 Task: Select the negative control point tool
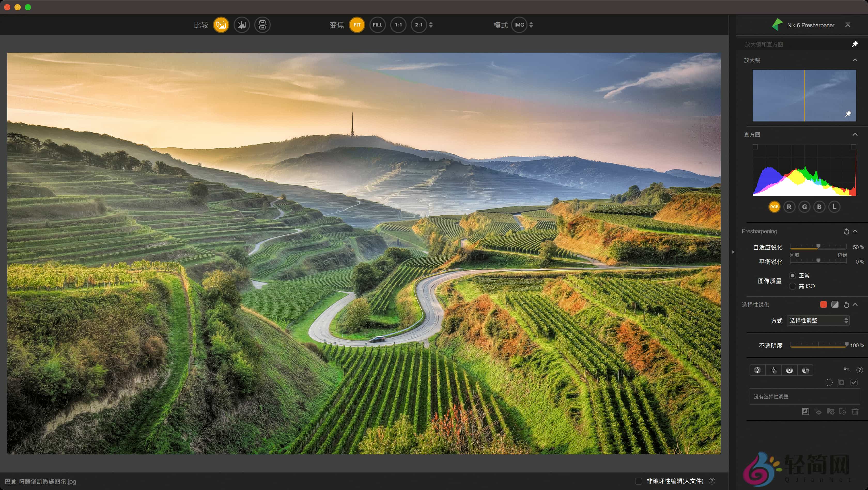[x=774, y=370]
